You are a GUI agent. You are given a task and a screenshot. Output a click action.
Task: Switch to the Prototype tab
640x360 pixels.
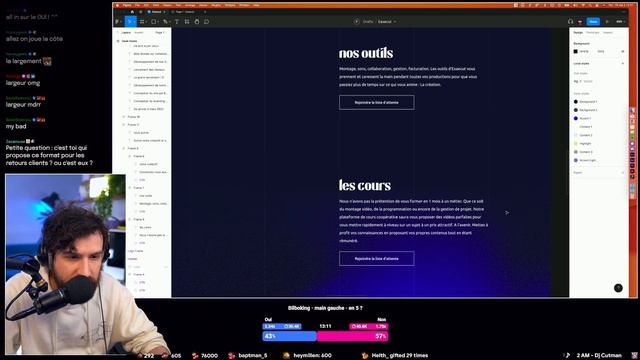[593, 33]
